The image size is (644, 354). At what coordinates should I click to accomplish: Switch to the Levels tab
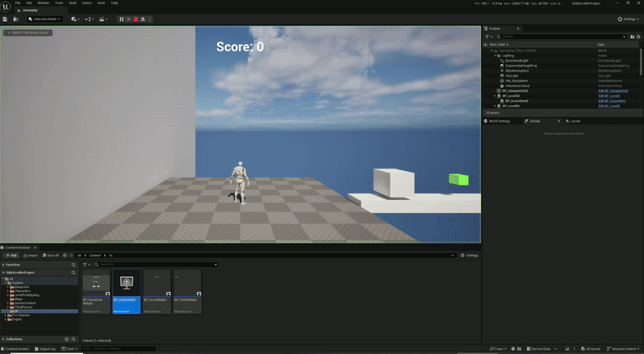click(575, 122)
